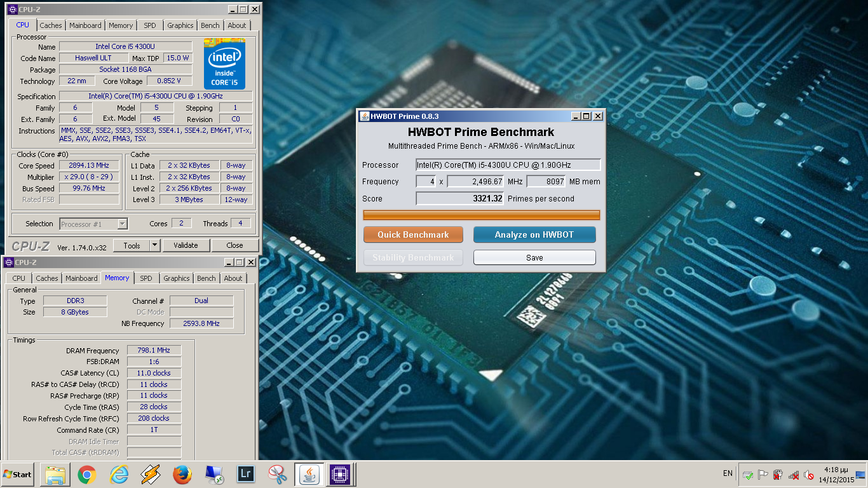This screenshot has width=868, height=488.
Task: Open Action Center flag icon in tray
Action: point(763,475)
